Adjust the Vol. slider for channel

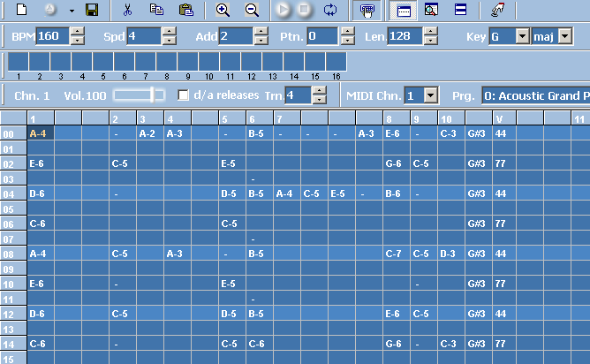pyautogui.click(x=153, y=95)
